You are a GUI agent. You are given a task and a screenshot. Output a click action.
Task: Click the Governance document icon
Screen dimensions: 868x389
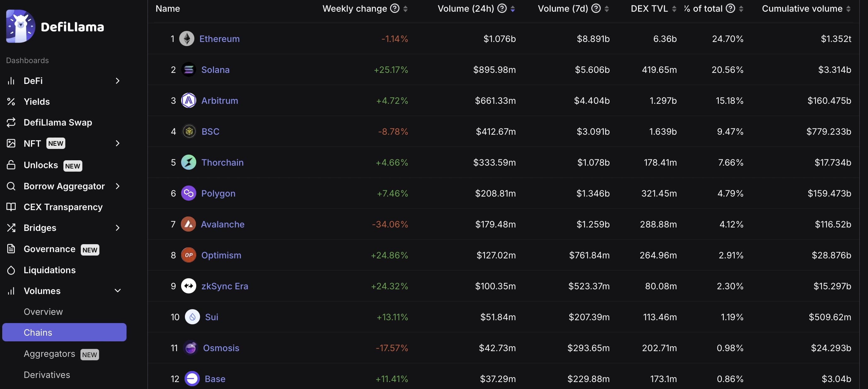pos(11,249)
